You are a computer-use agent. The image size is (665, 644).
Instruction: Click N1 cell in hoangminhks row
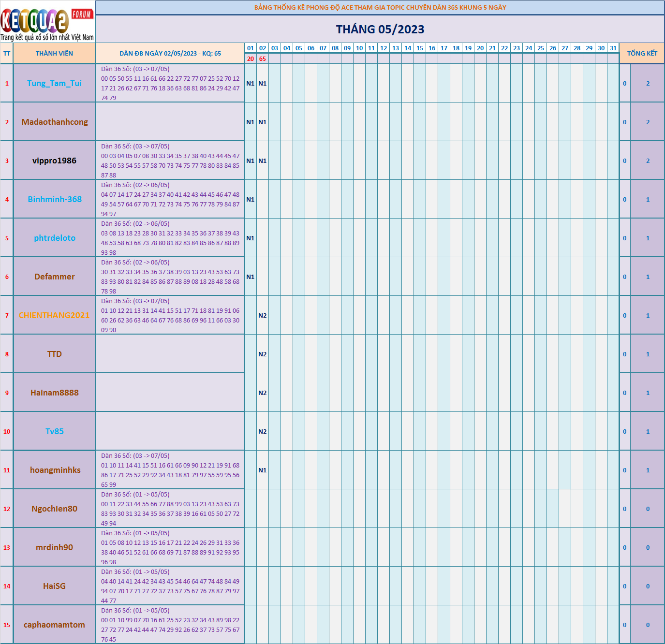pyautogui.click(x=263, y=470)
